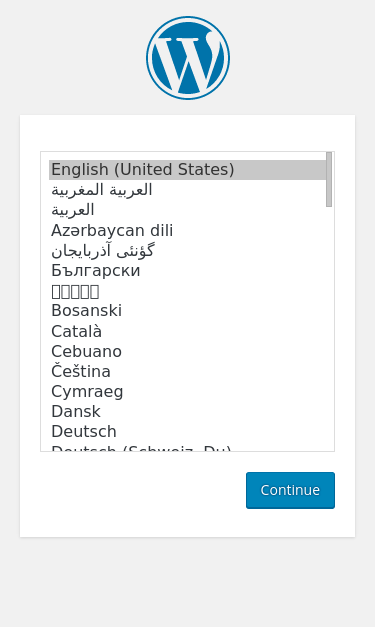375x627 pixels.
Task: Select English (United States) language
Action: click(188, 170)
